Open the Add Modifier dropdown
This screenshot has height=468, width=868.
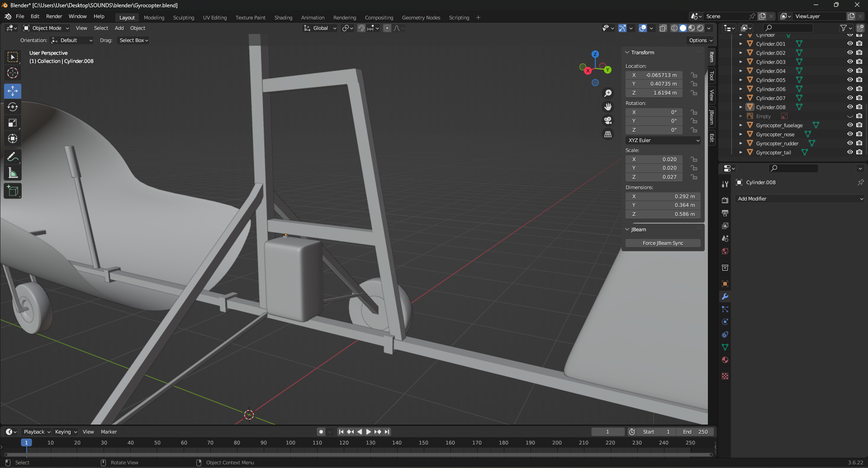click(800, 199)
